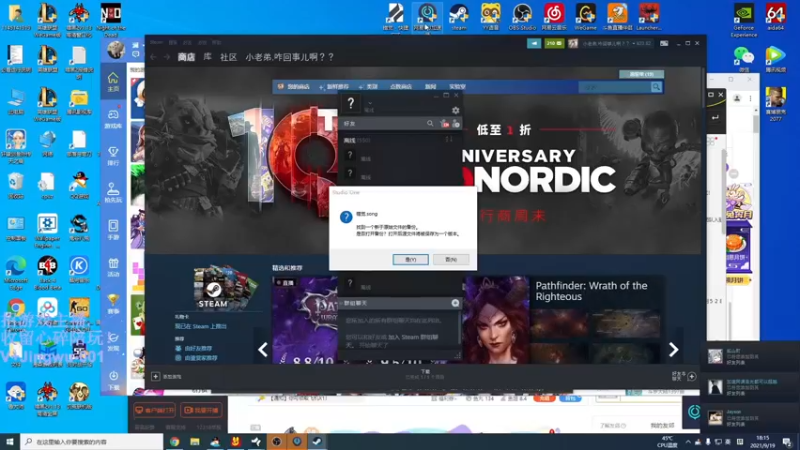Show previous featured game carousel arrow

[x=263, y=349]
